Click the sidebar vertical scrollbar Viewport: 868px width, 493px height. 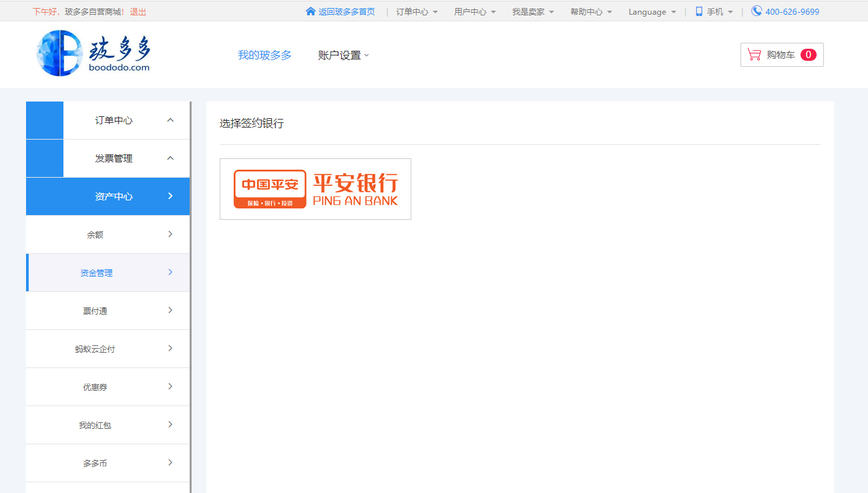click(191, 297)
